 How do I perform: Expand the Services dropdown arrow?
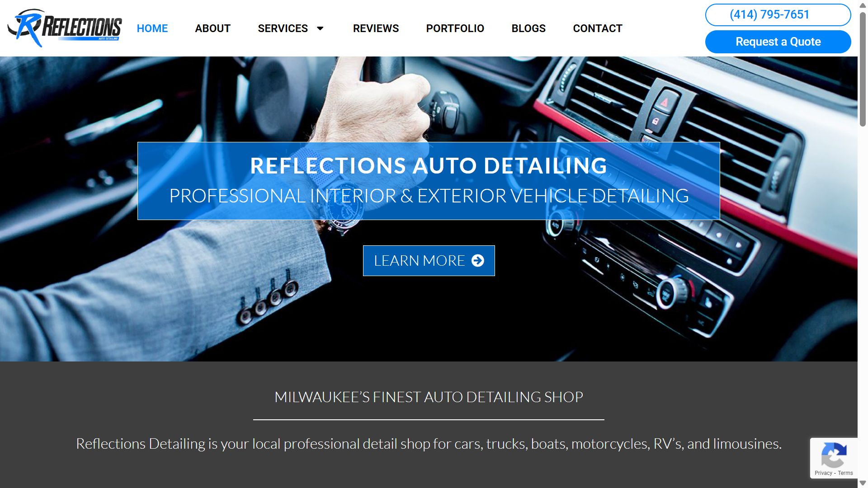[x=320, y=28]
